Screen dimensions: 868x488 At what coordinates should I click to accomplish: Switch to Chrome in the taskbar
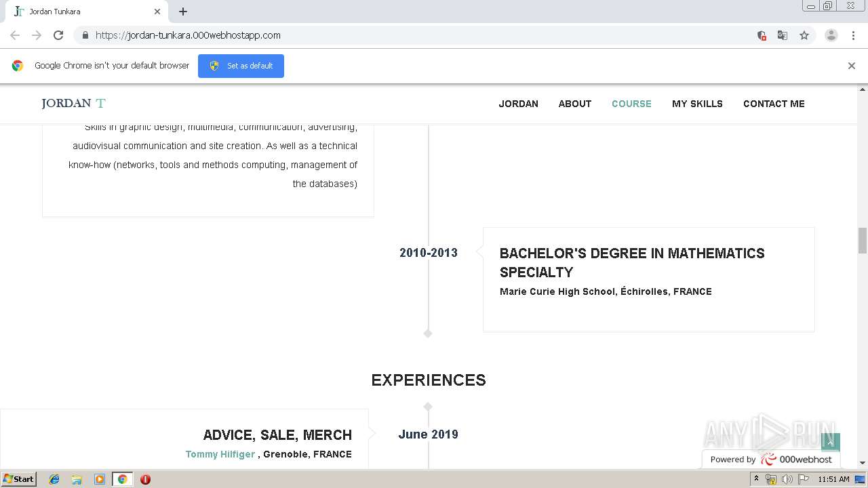click(122, 479)
